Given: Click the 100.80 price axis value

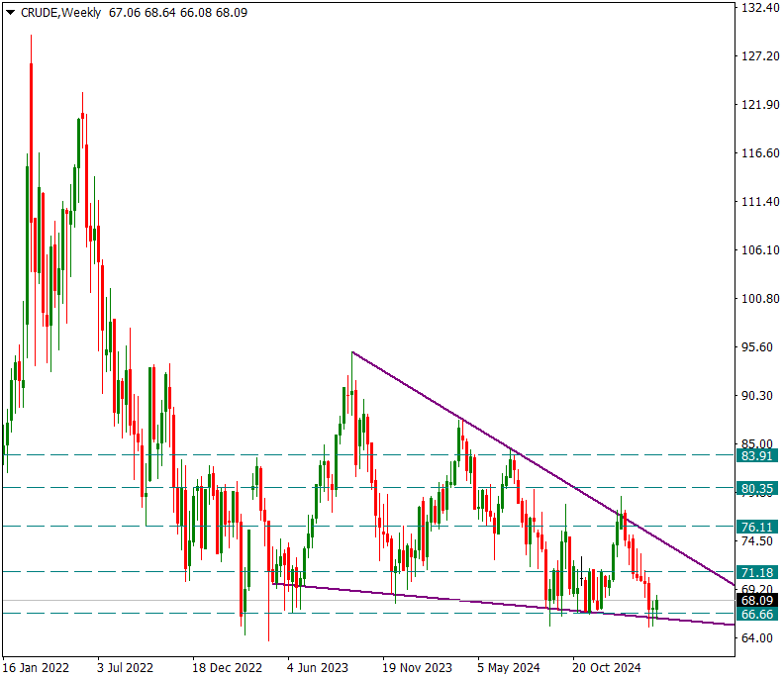Looking at the screenshot, I should [x=760, y=299].
